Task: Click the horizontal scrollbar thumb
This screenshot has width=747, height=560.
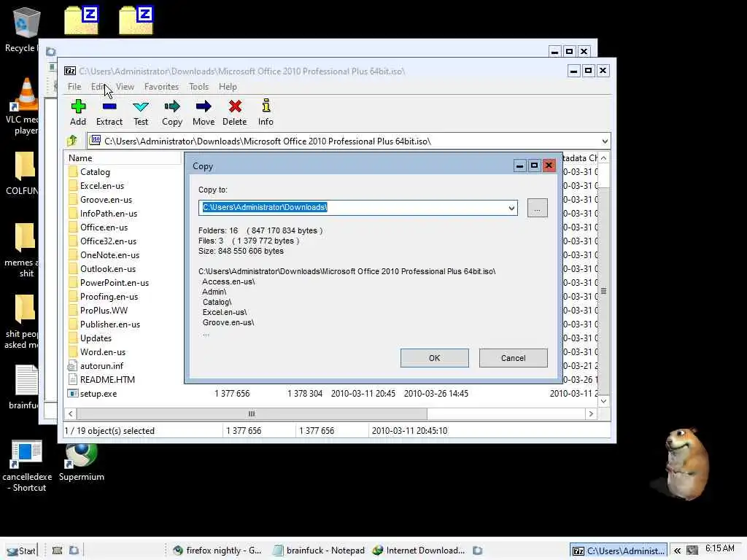Action: point(251,414)
